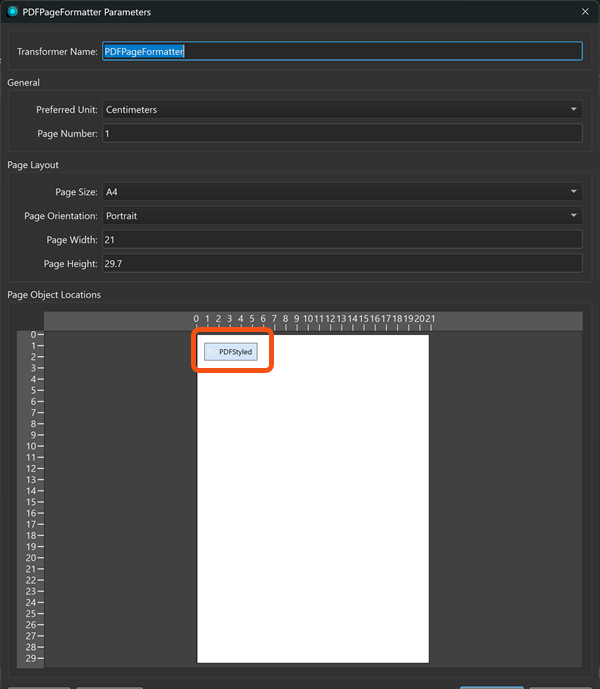Click the FME app icon in title bar
The image size is (600, 689).
(12, 12)
